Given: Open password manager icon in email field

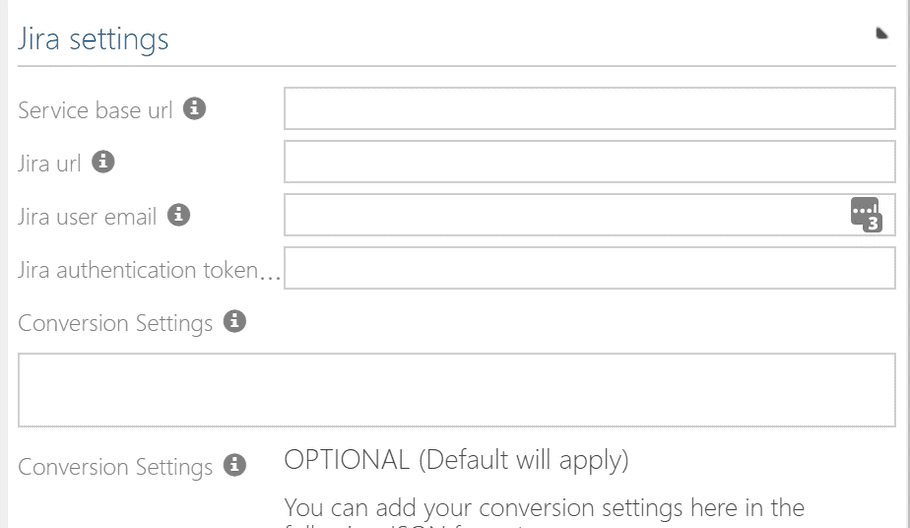Looking at the screenshot, I should point(866,215).
